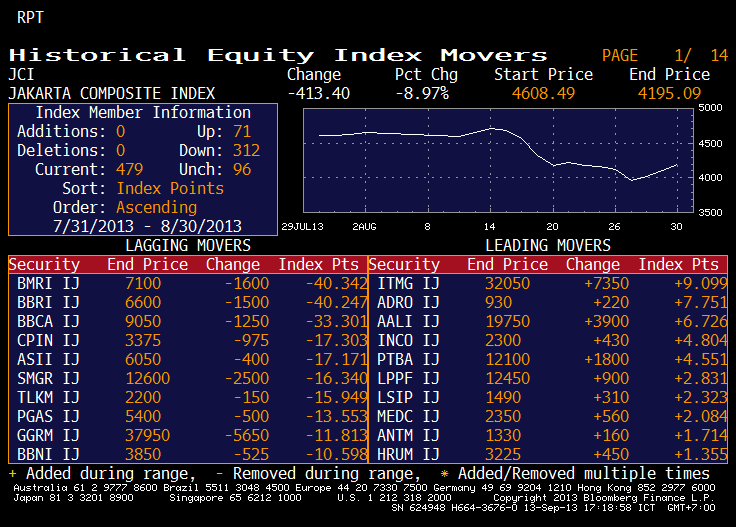
Task: Click the Sort field value Index Points
Action: pos(170,188)
